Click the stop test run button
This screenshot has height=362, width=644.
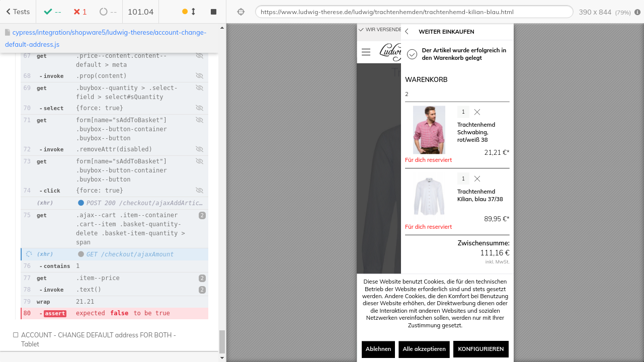pos(213,12)
